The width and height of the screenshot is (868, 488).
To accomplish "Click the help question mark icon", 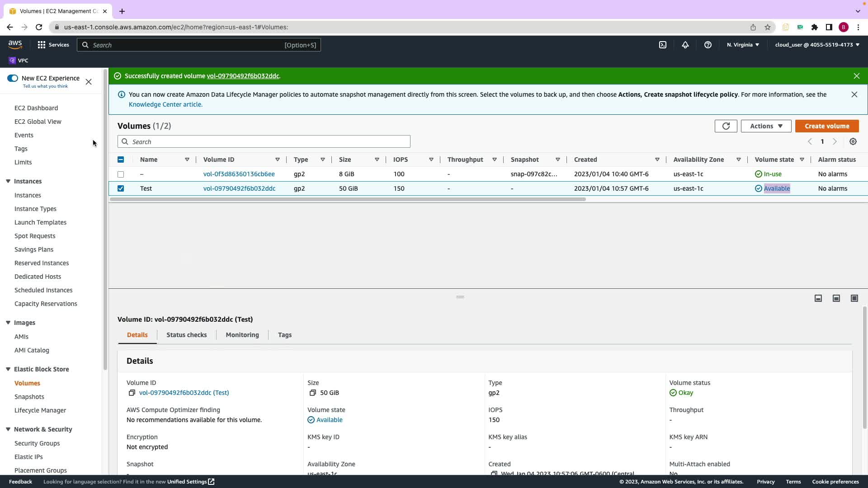I will tap(708, 45).
